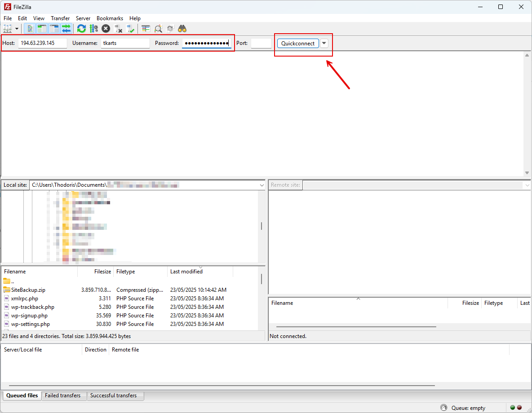The width and height of the screenshot is (532, 413).
Task: Click the wp-signup.php file icon
Action: click(x=6, y=315)
